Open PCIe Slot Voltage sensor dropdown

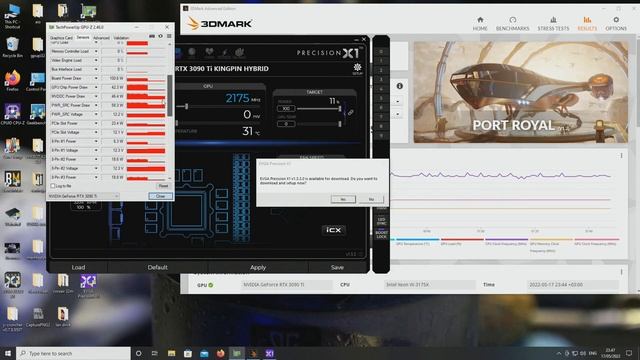96,132
